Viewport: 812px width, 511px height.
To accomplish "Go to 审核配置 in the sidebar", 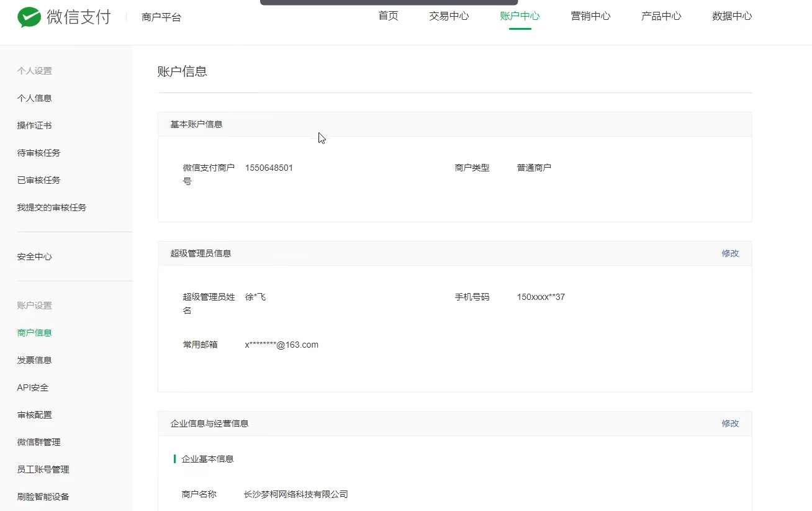I will [35, 415].
